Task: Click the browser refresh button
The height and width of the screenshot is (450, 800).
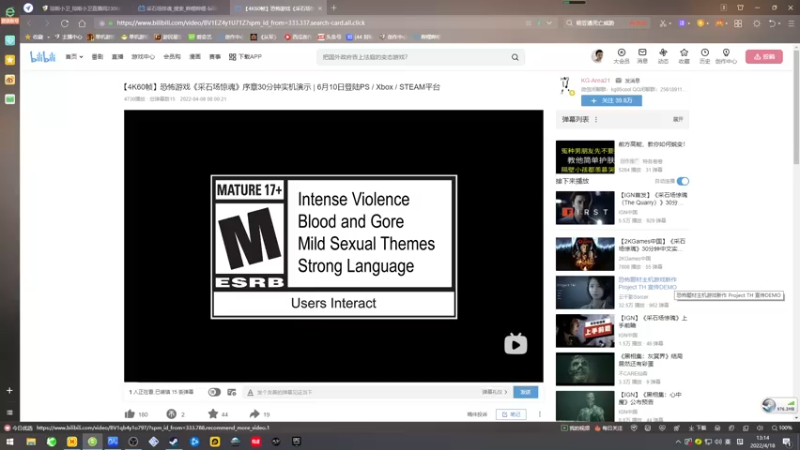Action: point(65,23)
